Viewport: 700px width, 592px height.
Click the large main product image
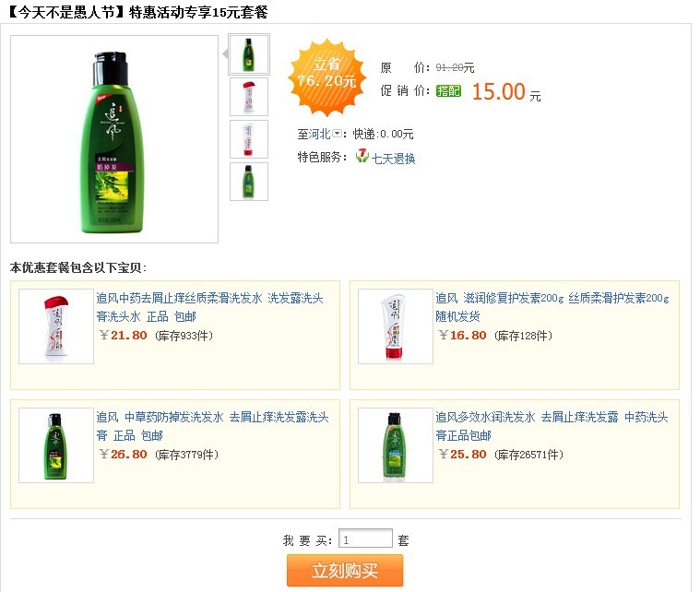pyautogui.click(x=114, y=139)
